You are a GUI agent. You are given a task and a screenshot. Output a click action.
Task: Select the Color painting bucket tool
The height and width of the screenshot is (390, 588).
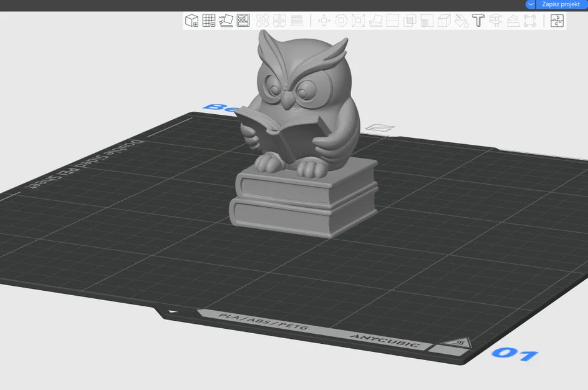461,21
